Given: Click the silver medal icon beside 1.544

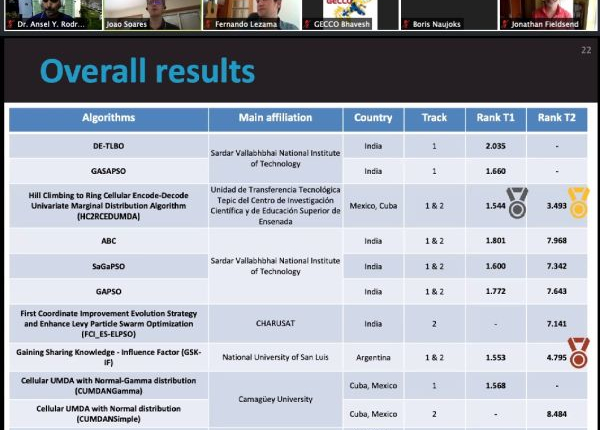Looking at the screenshot, I should click(516, 202).
